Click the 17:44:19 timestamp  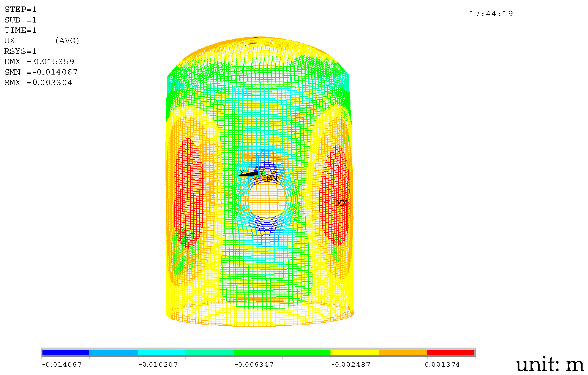(x=491, y=14)
